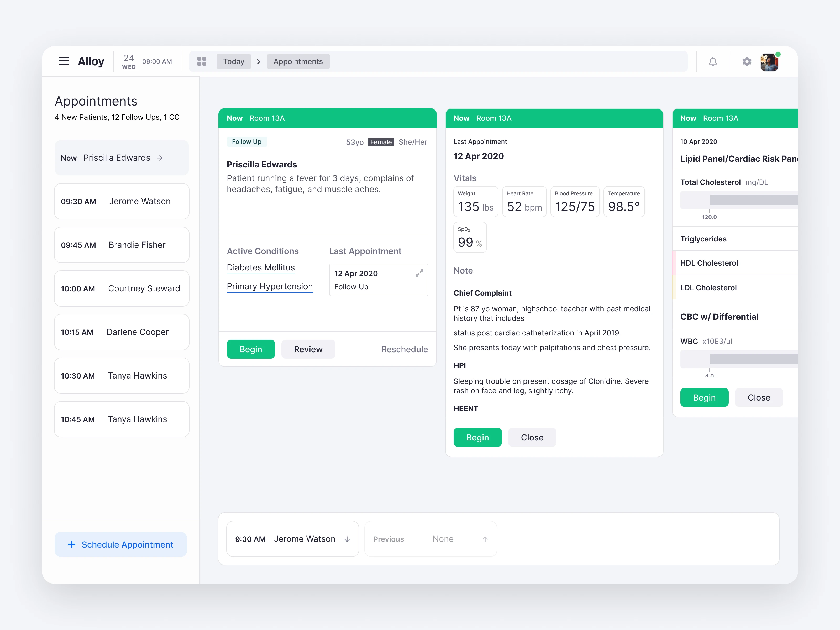This screenshot has height=630, width=840.
Task: Open the hamburger menu
Action: [64, 61]
